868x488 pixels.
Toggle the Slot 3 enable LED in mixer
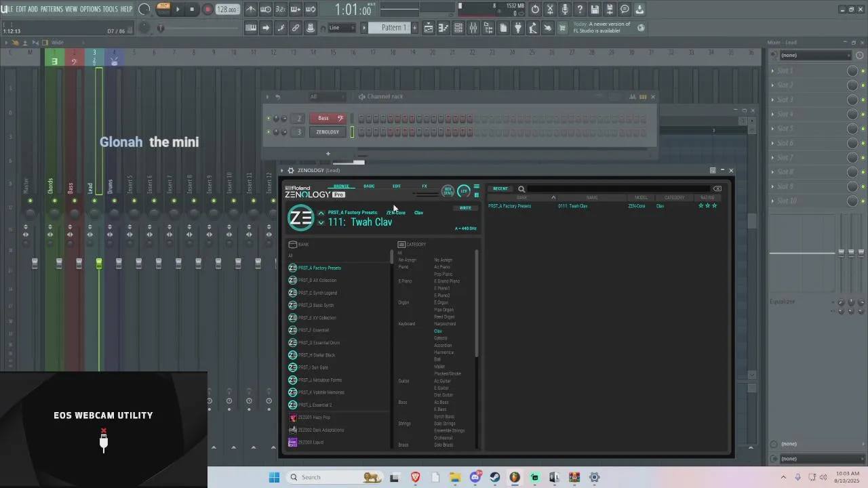(863, 100)
